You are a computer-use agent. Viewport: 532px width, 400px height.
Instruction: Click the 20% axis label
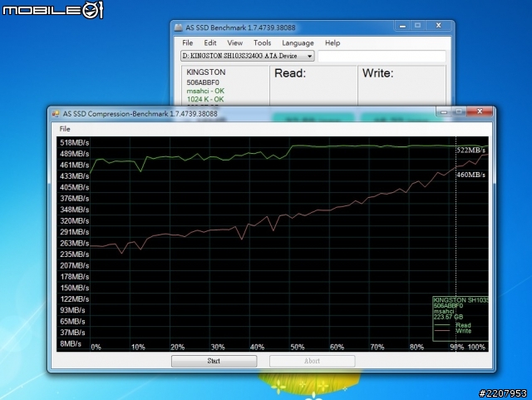(177, 347)
